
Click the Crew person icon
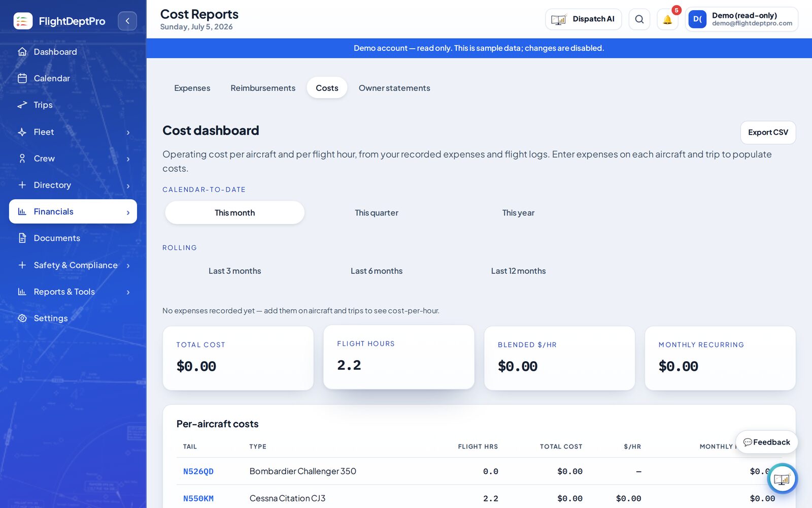pos(22,158)
